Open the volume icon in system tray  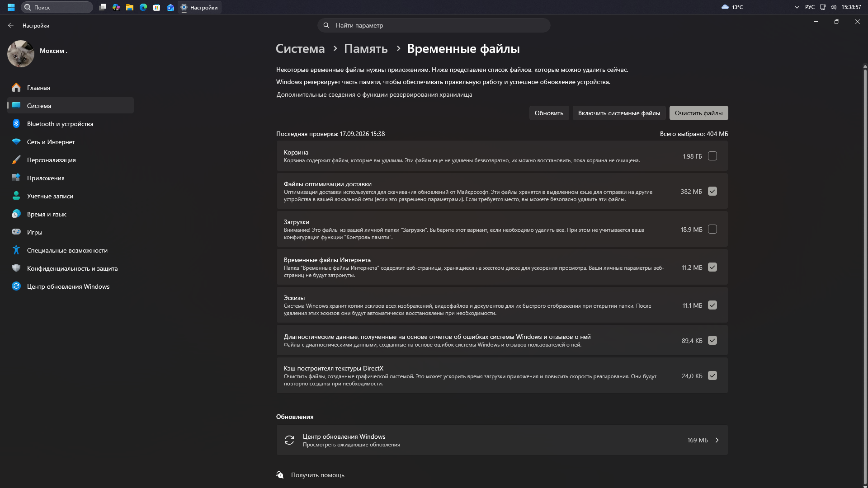point(834,7)
